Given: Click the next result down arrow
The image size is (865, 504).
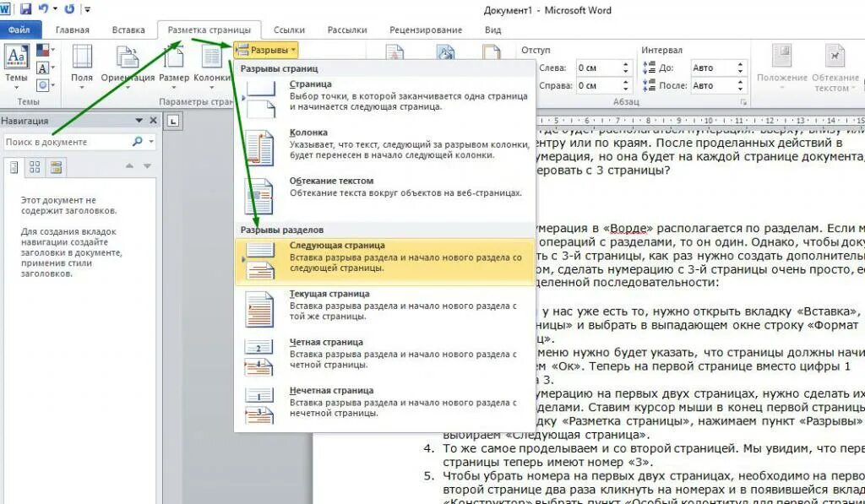Looking at the screenshot, I should click(x=147, y=166).
